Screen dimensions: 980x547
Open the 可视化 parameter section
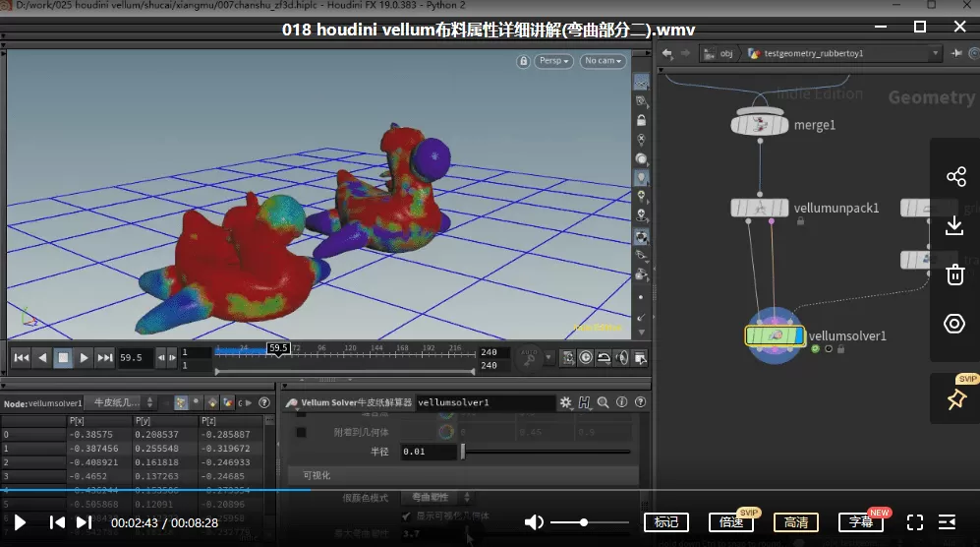pos(317,475)
